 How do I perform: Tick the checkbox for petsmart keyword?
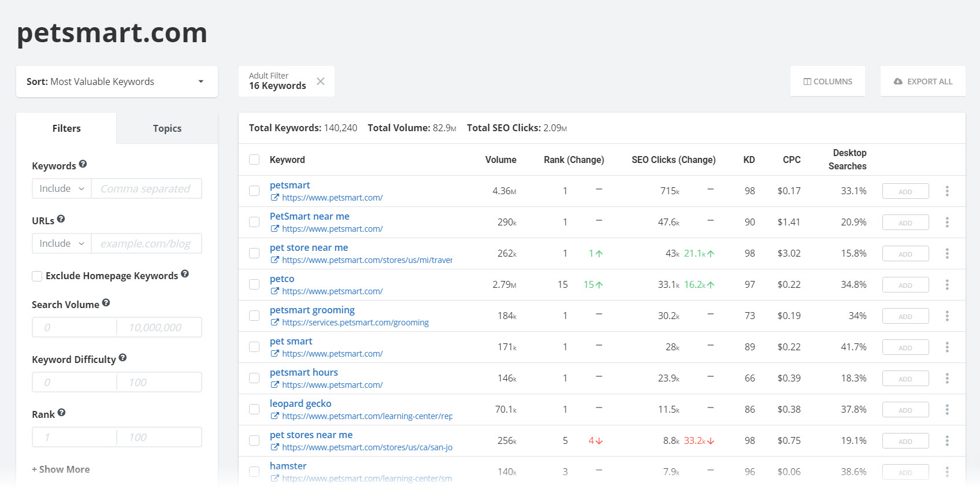pyautogui.click(x=254, y=191)
